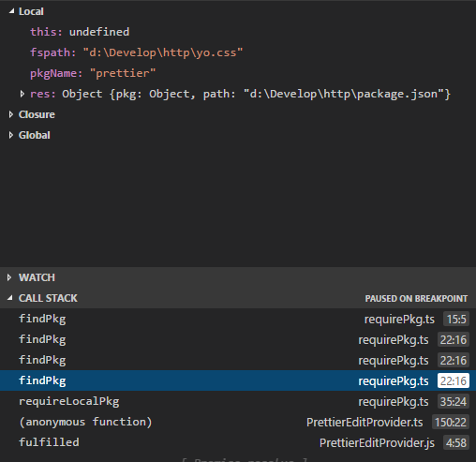This screenshot has height=462, width=476.
Task: Select top findPkg frame at 15:5
Action: click(238, 319)
